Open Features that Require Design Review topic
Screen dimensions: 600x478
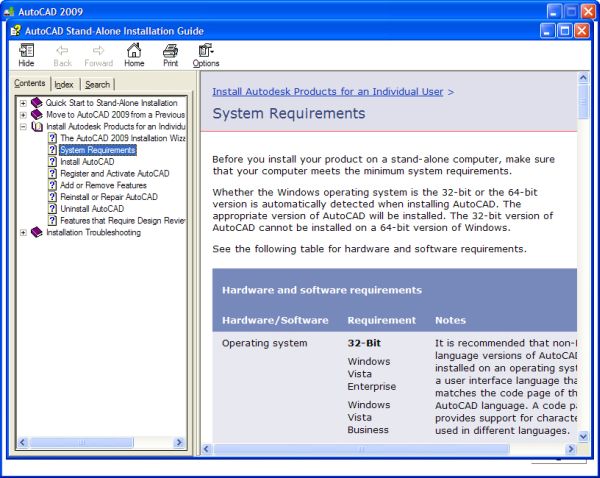point(123,220)
